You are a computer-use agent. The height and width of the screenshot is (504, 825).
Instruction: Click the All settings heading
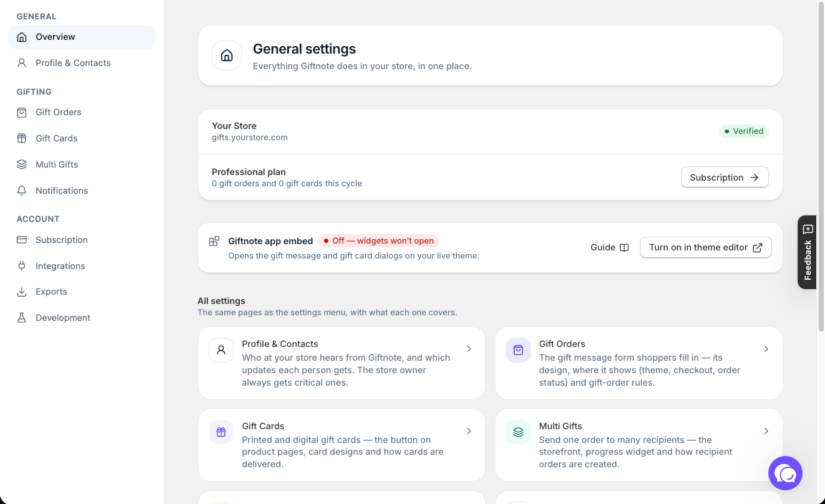(x=221, y=301)
